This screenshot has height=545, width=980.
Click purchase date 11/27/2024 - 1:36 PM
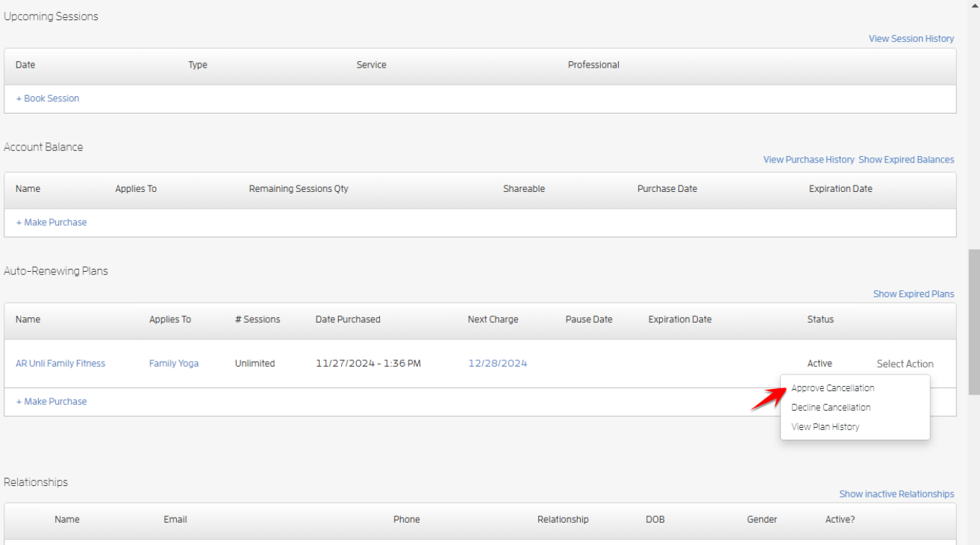[368, 364]
